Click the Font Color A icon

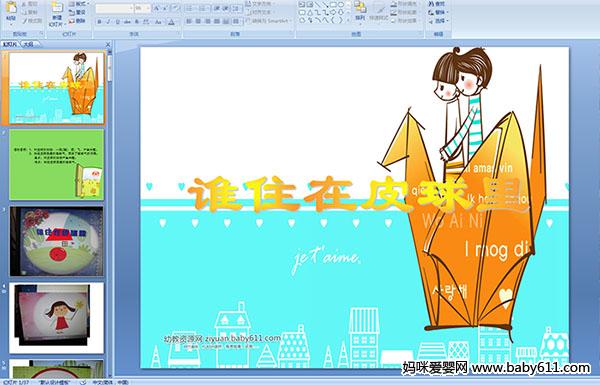click(x=171, y=22)
